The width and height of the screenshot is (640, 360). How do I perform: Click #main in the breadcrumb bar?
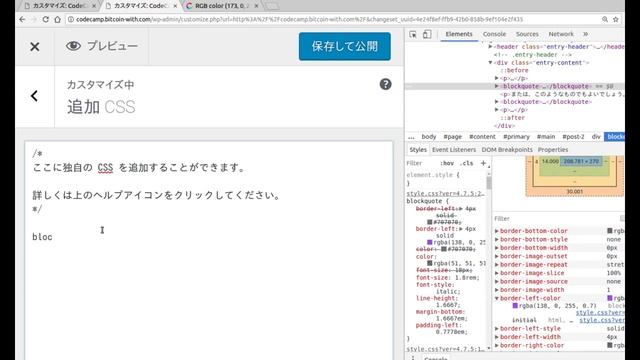(546, 137)
